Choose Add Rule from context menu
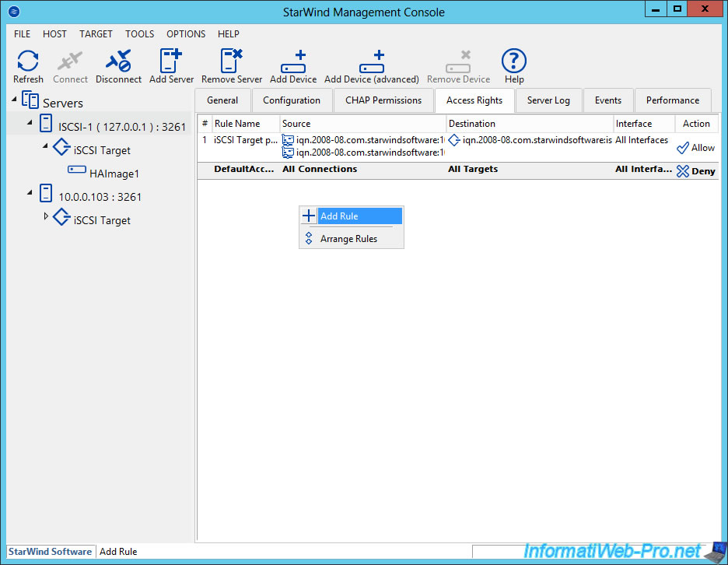 [x=352, y=216]
